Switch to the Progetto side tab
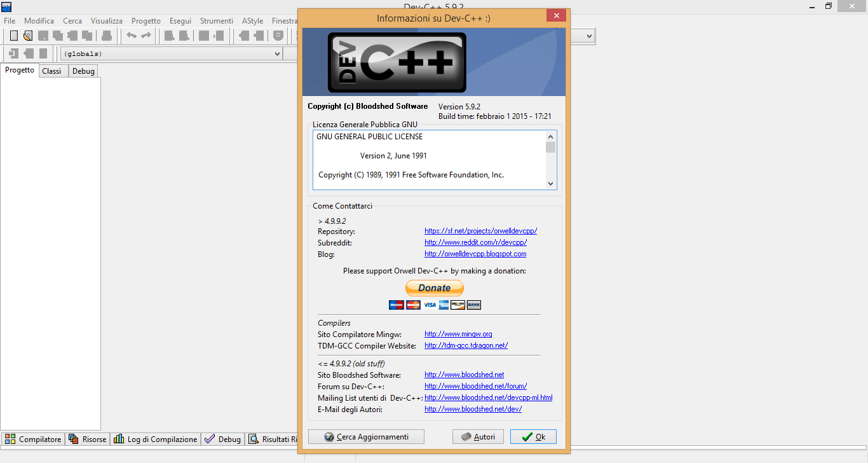 coord(20,71)
